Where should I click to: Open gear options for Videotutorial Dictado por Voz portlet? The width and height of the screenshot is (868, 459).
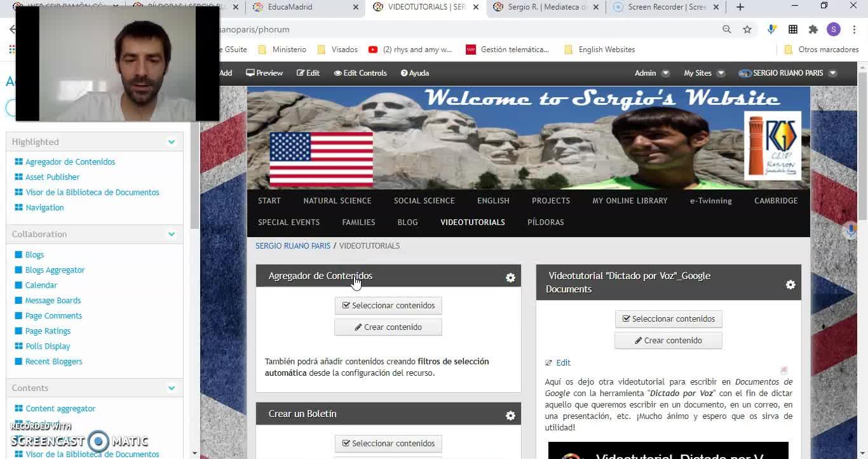790,285
